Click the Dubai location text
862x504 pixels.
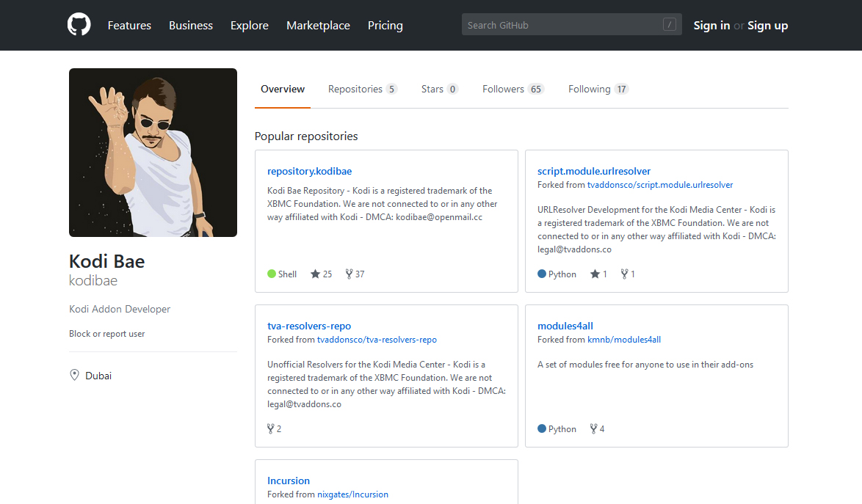coord(98,376)
